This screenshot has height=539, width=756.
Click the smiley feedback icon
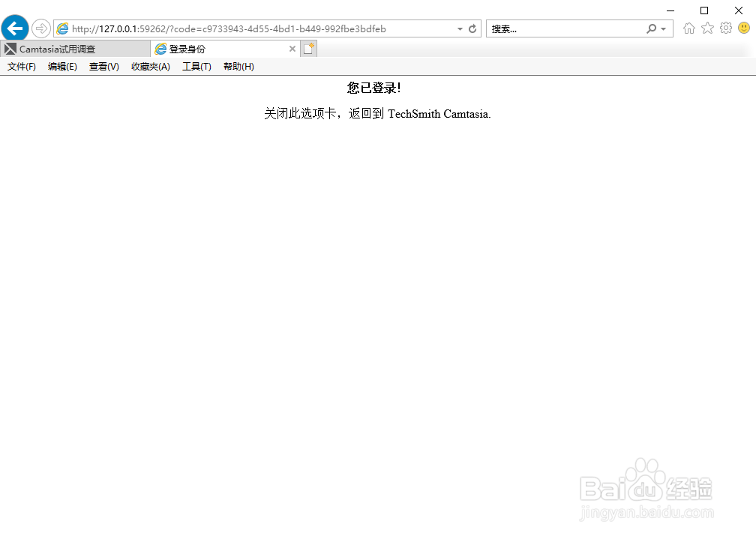point(744,28)
